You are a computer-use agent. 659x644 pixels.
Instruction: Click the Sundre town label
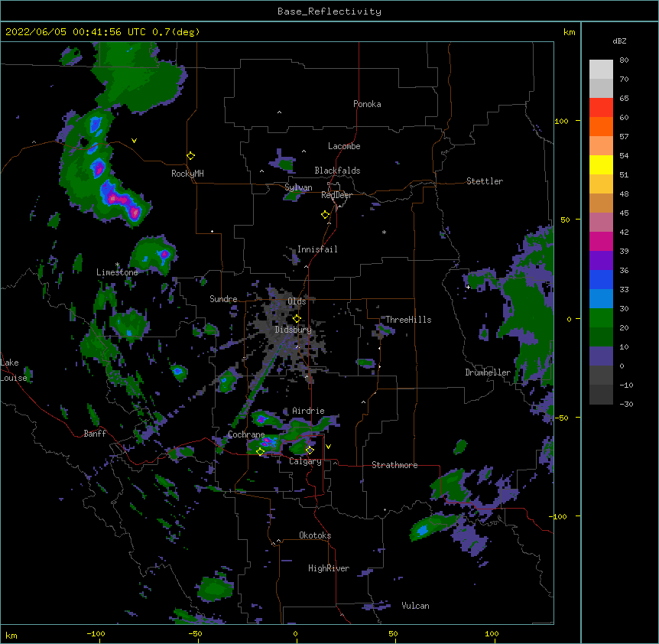coord(223,299)
